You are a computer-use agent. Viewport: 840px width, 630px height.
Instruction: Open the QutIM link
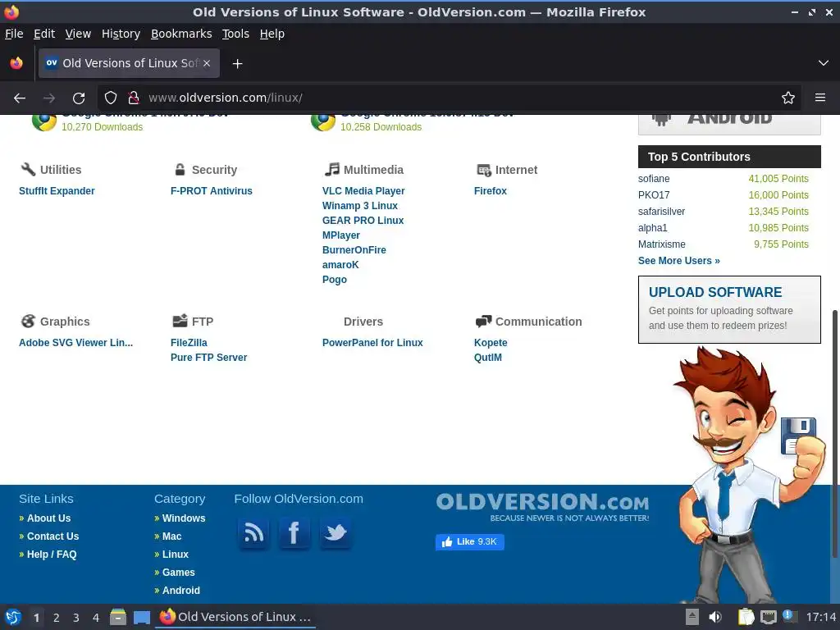487,358
